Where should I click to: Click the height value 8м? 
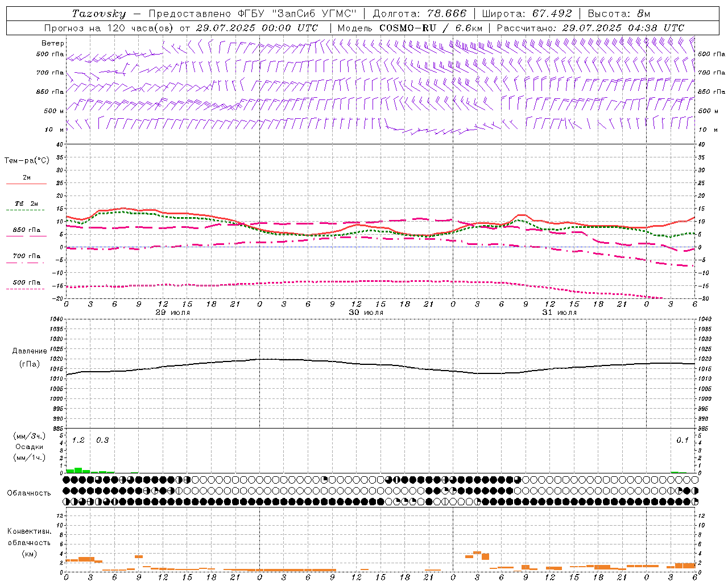coord(643,14)
